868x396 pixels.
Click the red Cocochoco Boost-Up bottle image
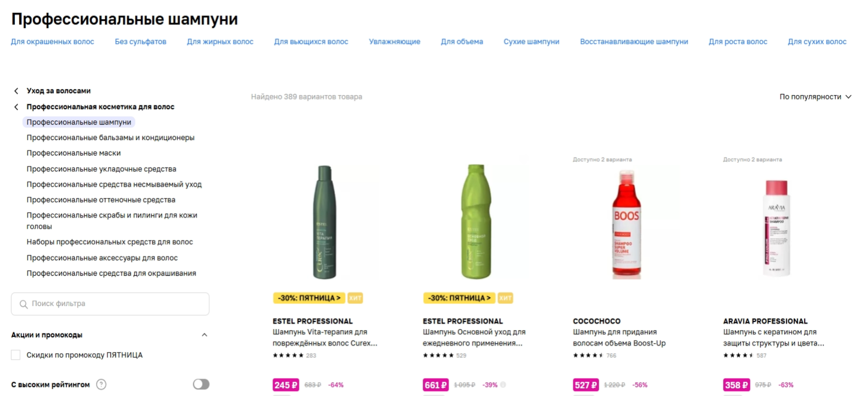pyautogui.click(x=626, y=224)
